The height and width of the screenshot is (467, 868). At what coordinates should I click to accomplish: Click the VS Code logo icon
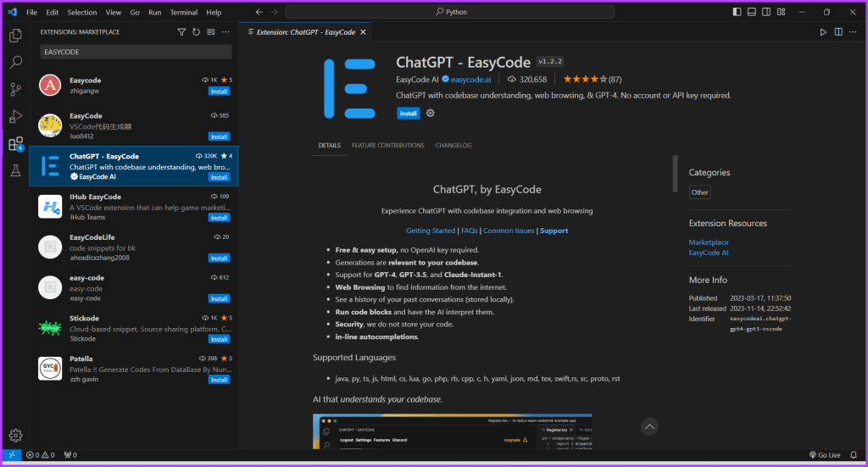tap(12, 12)
